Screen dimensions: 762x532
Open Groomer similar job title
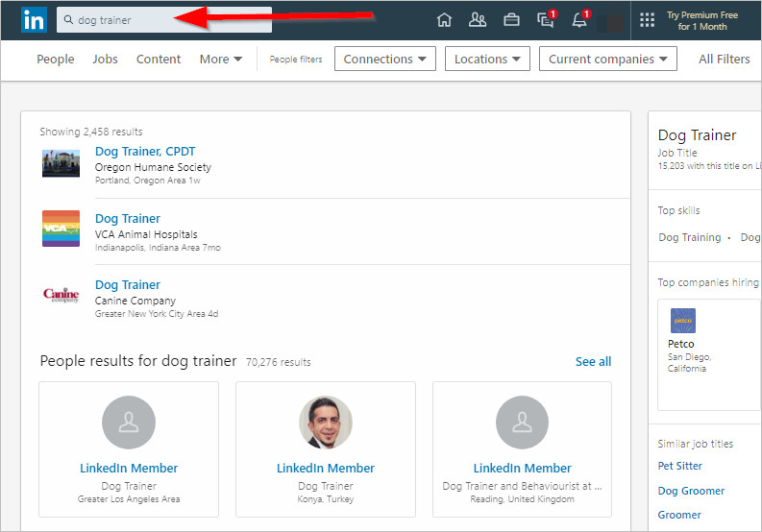tap(679, 515)
